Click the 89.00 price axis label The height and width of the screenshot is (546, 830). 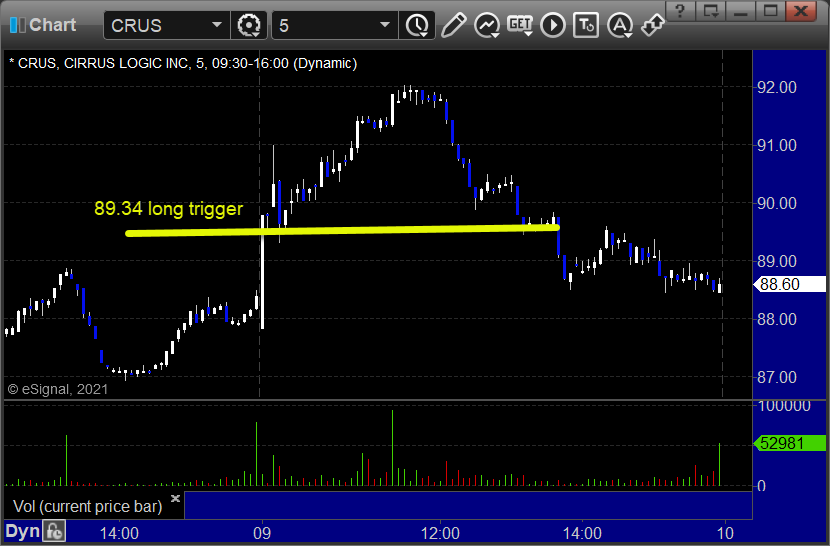point(777,261)
